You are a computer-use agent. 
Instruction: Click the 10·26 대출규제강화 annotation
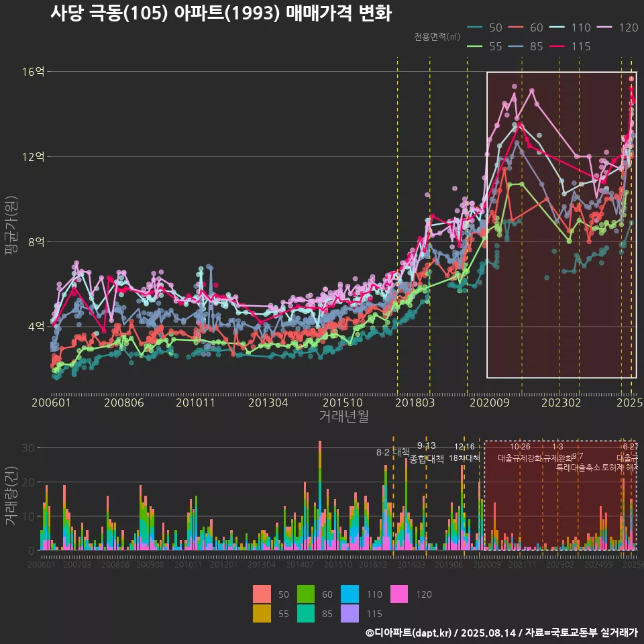tap(520, 452)
